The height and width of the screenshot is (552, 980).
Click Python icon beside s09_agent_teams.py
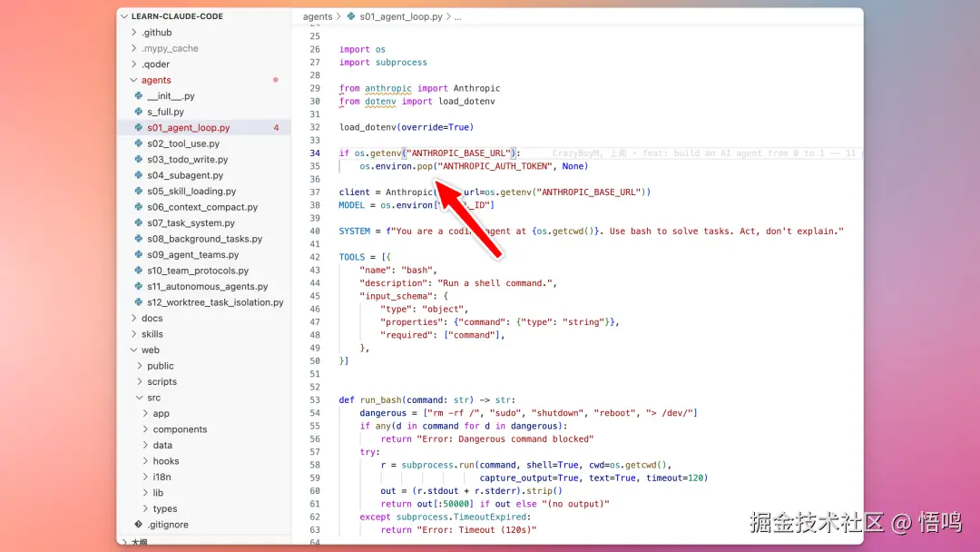tap(139, 254)
